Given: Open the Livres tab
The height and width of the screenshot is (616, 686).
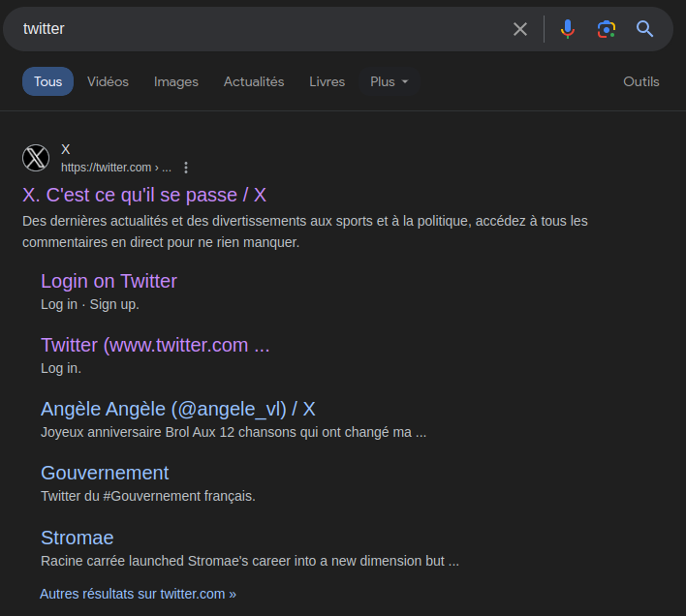Looking at the screenshot, I should [x=327, y=81].
